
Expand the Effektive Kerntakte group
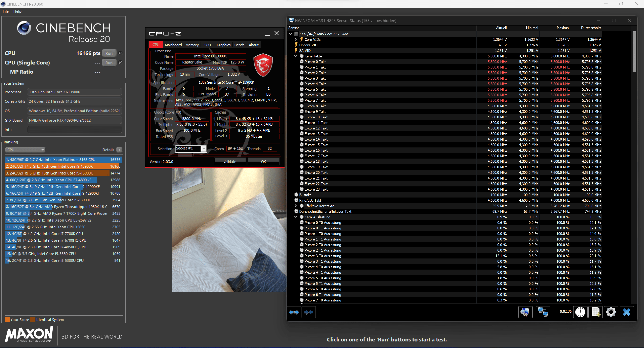tap(295, 206)
